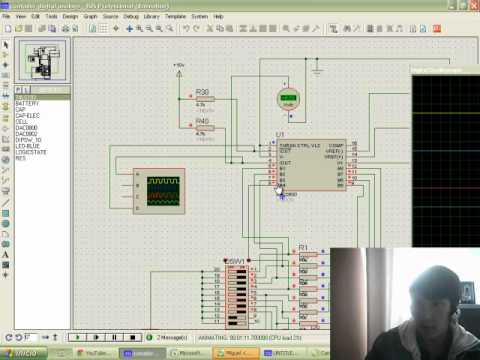Select CELL in the devices list
The width and height of the screenshot is (480, 360).
(22, 122)
